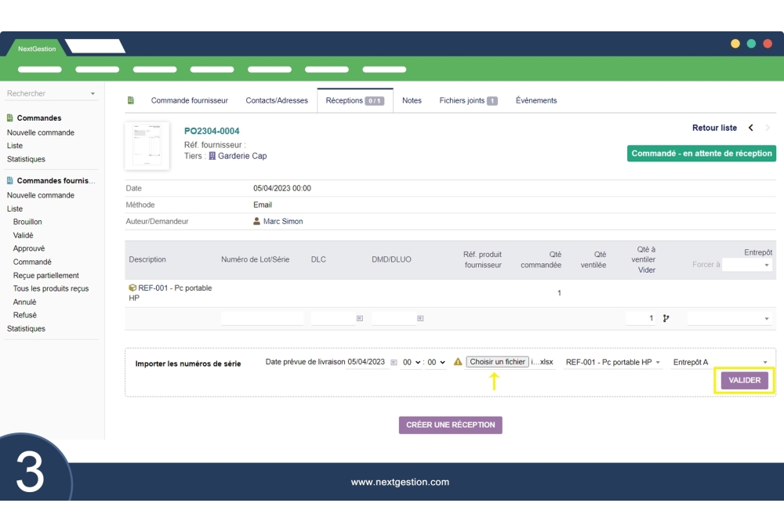The width and height of the screenshot is (784, 532).
Task: Click the warning triangle icon near file chooser
Action: pos(458,362)
